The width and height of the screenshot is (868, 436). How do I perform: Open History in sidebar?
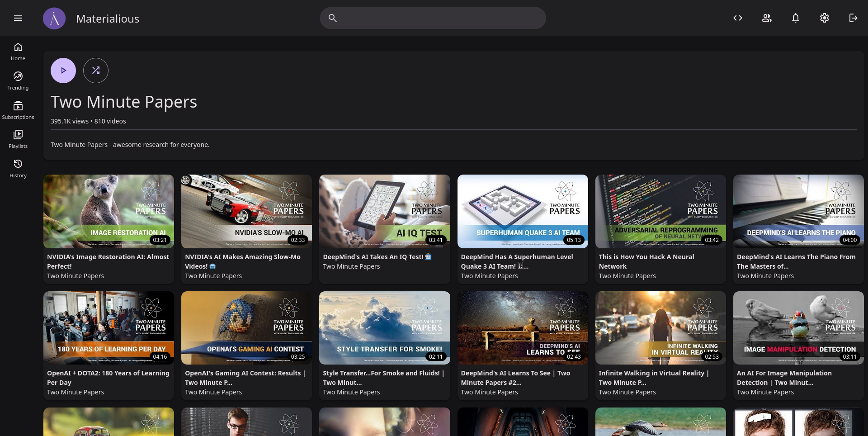[x=18, y=169]
